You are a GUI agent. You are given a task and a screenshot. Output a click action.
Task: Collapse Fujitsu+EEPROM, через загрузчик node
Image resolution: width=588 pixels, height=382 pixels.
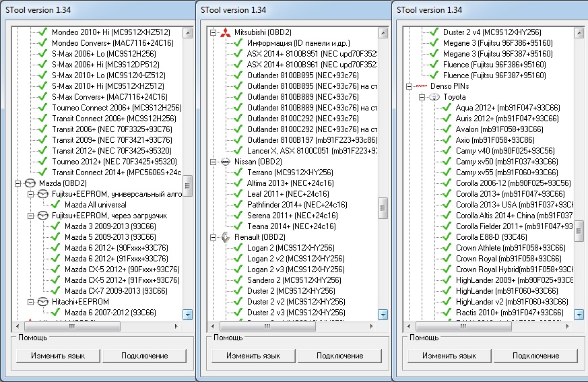(x=30, y=216)
